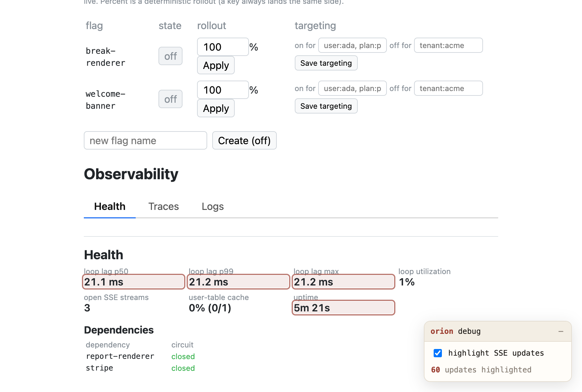Click the report-renderer dependency name
The height and width of the screenshot is (392, 582).
pos(120,356)
